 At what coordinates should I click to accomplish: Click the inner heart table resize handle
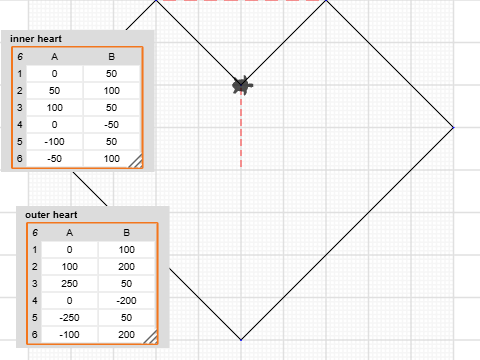point(135,160)
